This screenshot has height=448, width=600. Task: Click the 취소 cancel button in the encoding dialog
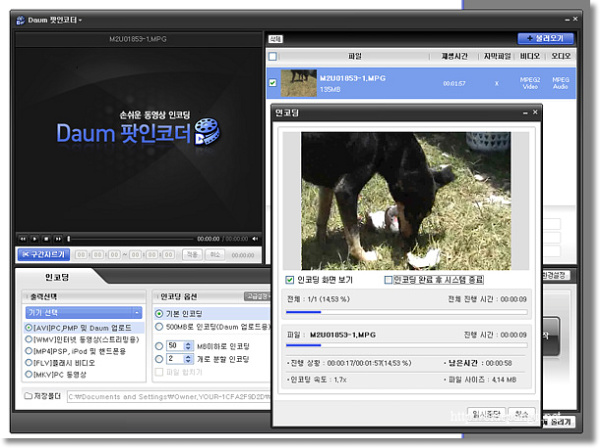point(522,414)
